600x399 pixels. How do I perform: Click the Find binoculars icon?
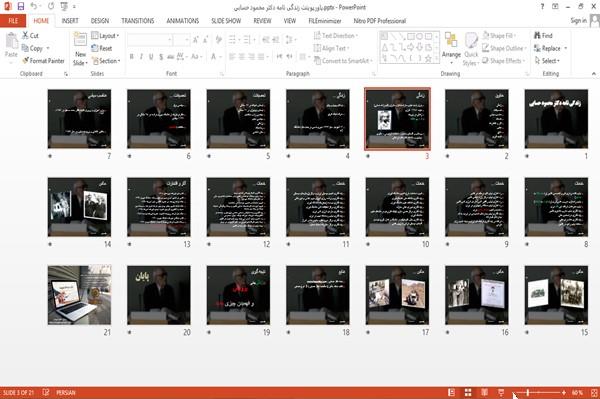[x=538, y=36]
